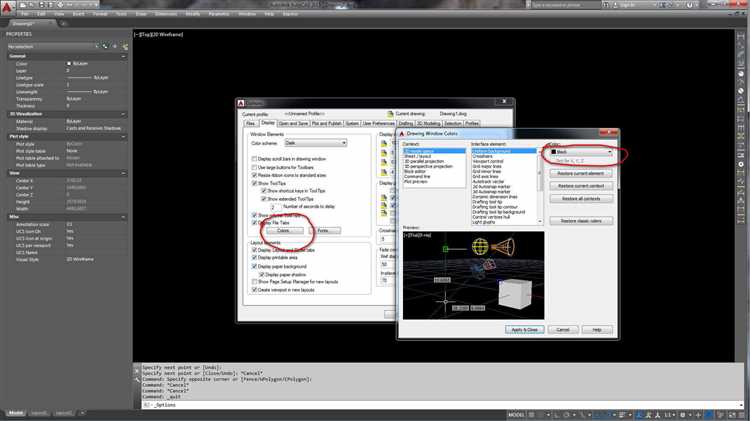Uncheck Resize ribbon icons to standard sizes
This screenshot has height=421, width=750.
(x=254, y=176)
